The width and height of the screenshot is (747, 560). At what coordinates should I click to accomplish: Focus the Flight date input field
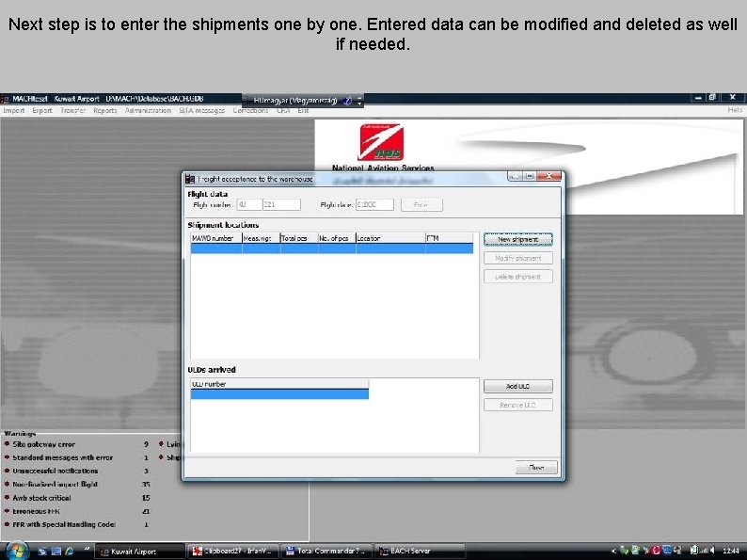374,204
